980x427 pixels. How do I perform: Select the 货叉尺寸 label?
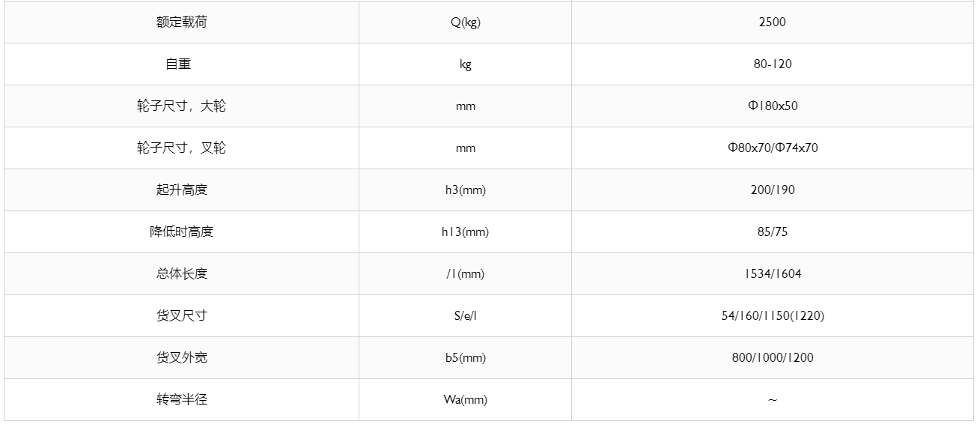point(181,315)
